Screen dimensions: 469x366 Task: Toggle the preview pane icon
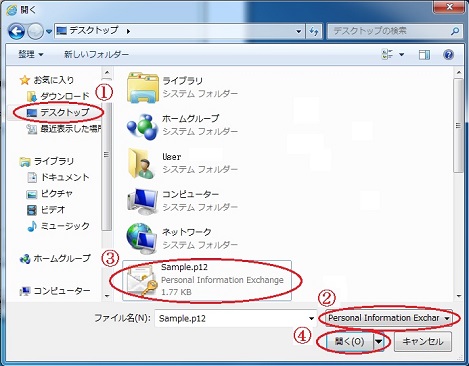(424, 54)
